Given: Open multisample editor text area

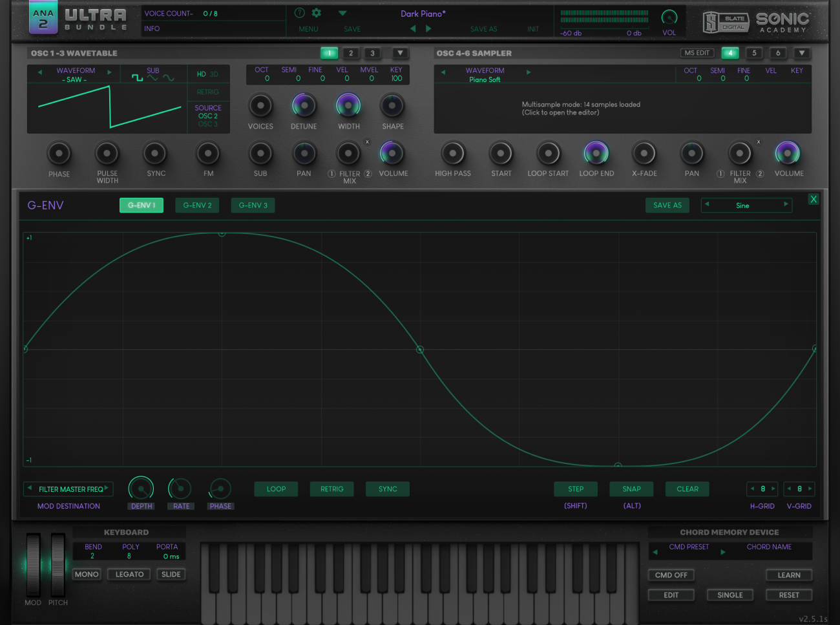Looking at the screenshot, I should click(x=581, y=108).
